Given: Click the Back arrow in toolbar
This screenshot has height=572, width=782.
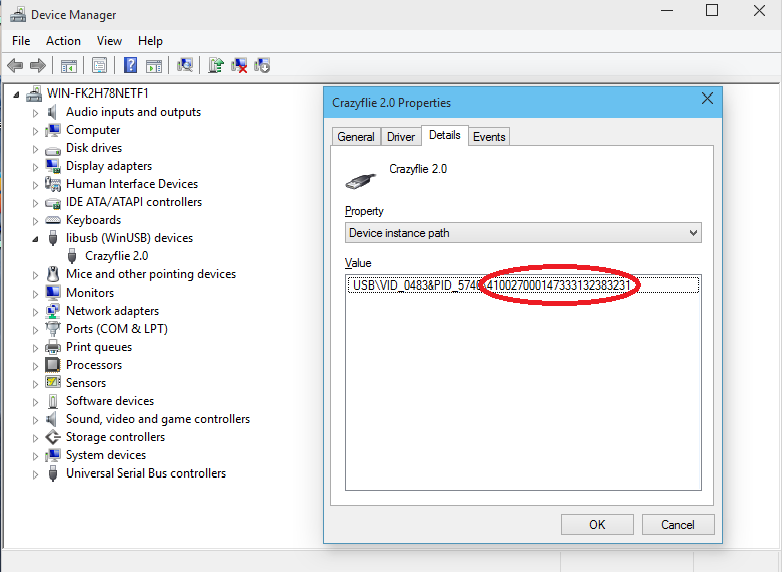Looking at the screenshot, I should [15, 66].
